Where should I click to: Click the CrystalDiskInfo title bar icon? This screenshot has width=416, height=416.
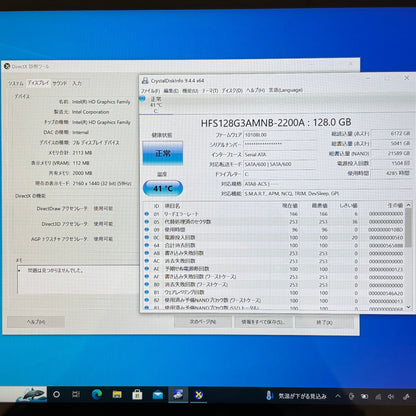tap(145, 81)
